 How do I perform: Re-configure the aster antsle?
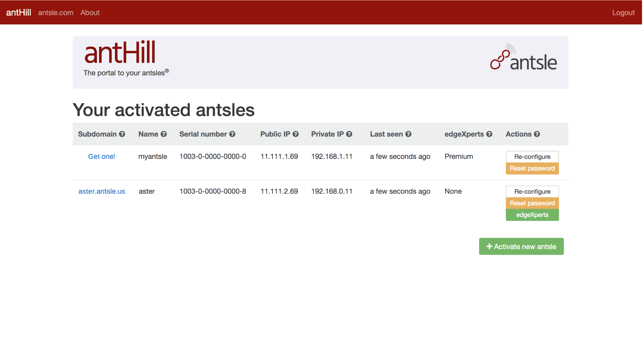(x=532, y=191)
